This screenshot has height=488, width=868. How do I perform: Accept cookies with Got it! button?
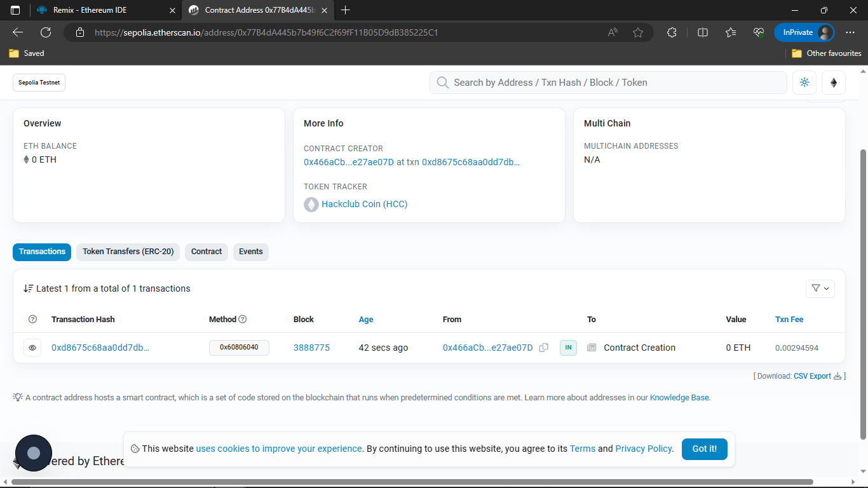point(705,449)
